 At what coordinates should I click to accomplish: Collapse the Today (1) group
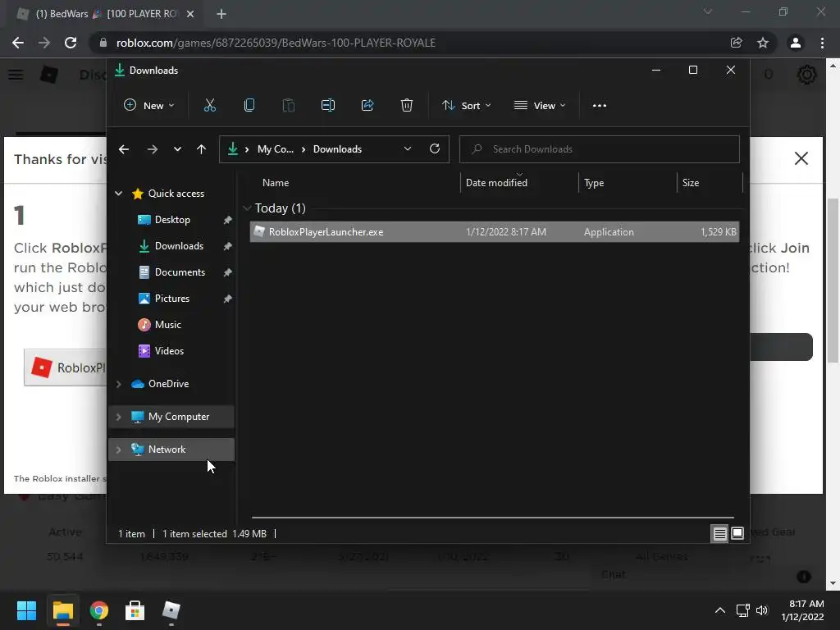click(247, 208)
